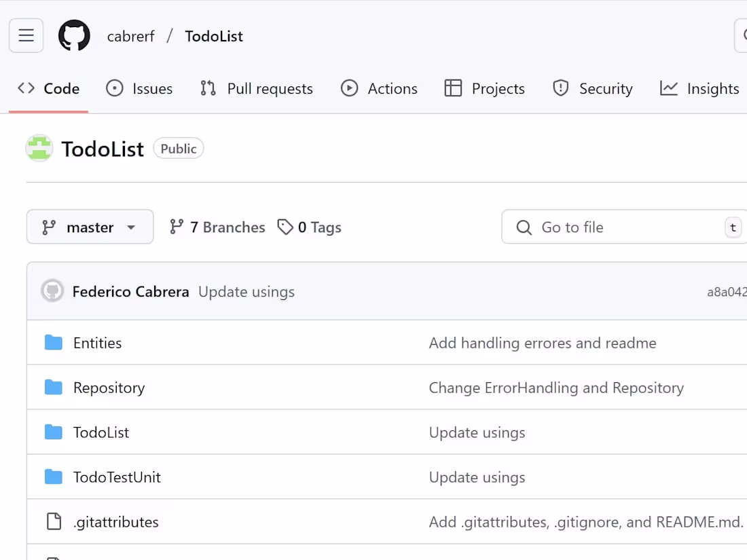Image resolution: width=747 pixels, height=560 pixels.
Task: Open the Insights tab
Action: pyautogui.click(x=699, y=89)
